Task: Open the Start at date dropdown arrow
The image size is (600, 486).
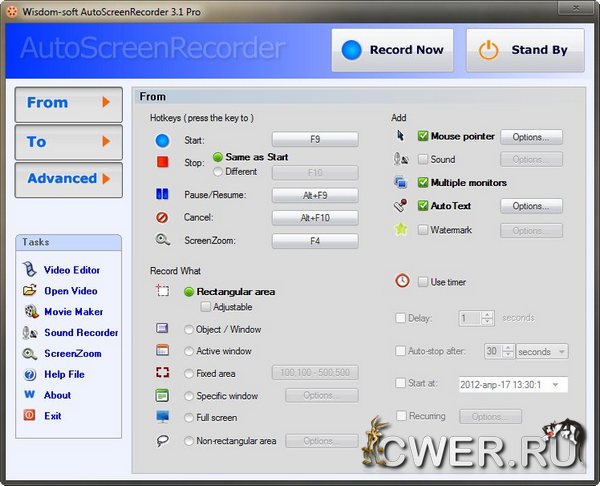Action: pyautogui.click(x=556, y=385)
